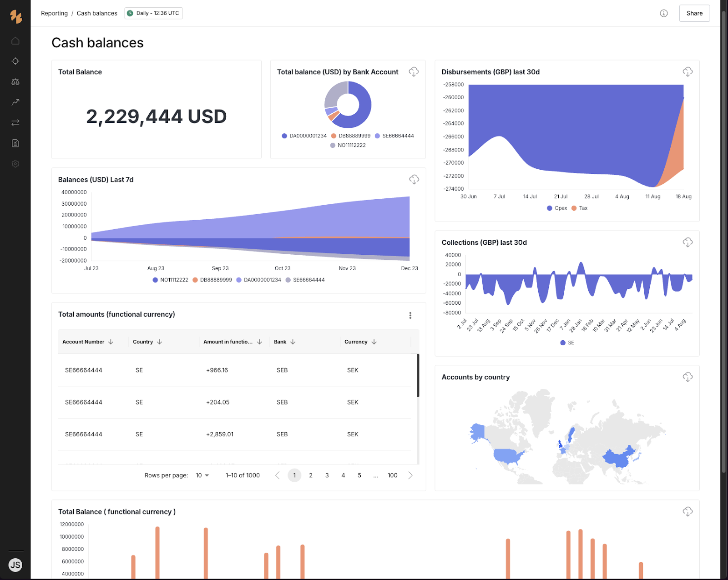The image size is (728, 580).
Task: Open Total amounts table kebab menu
Action: click(x=410, y=315)
